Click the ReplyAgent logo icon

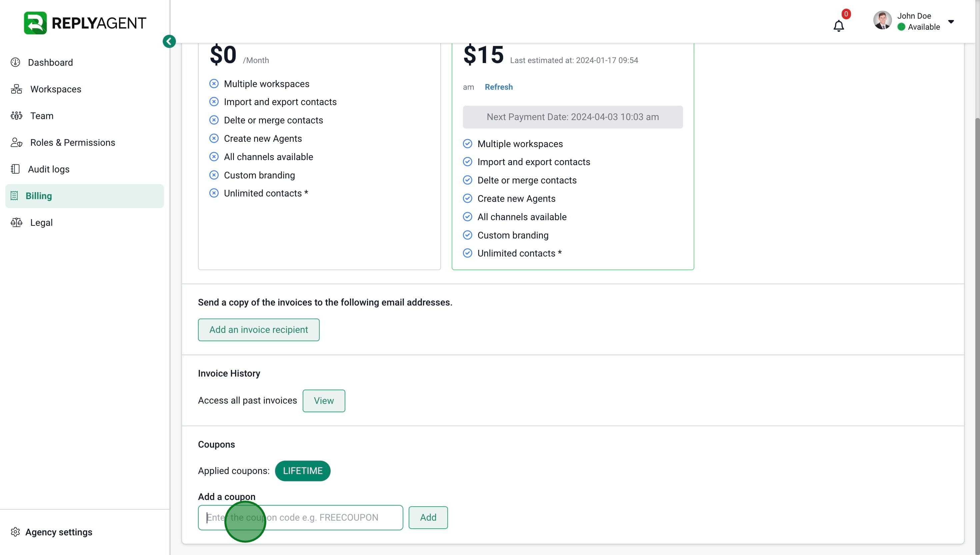35,23
